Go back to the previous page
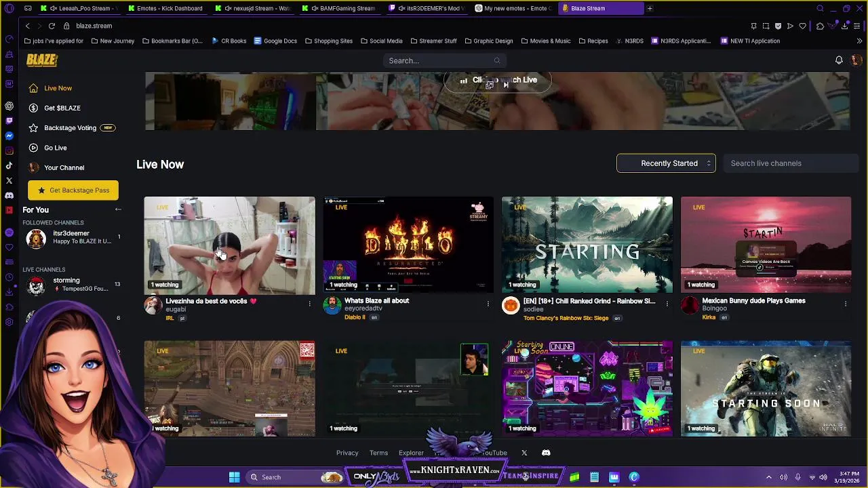The width and height of the screenshot is (868, 488). point(27,26)
